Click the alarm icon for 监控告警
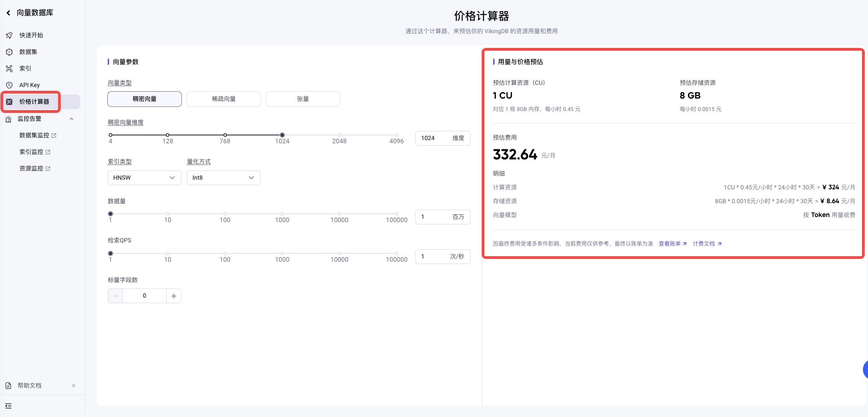Screen dimensions: 868x417 coord(8,119)
